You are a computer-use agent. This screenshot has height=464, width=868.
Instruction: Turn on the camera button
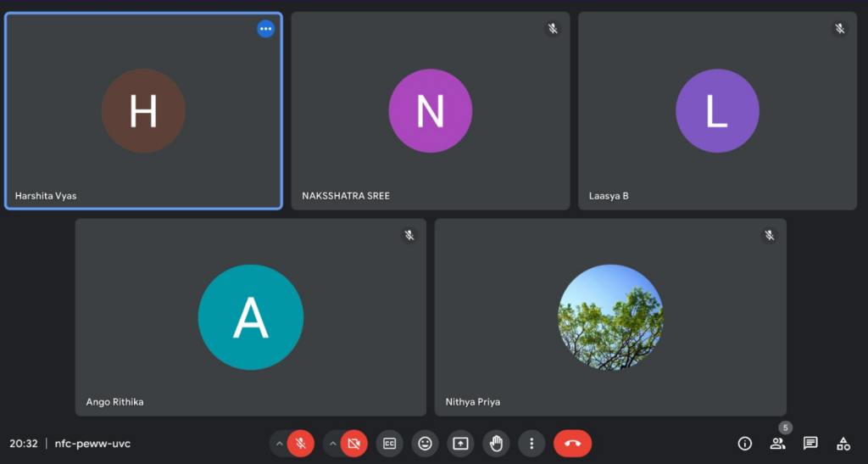[x=353, y=443]
